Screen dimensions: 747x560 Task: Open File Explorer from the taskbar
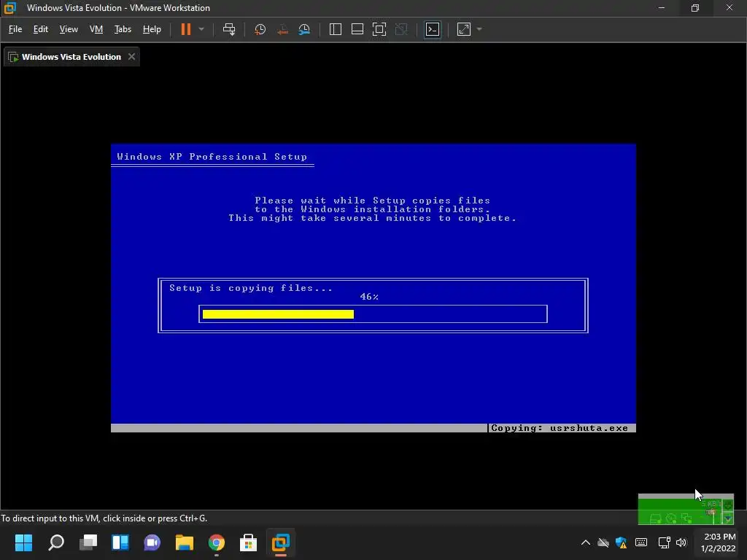185,542
